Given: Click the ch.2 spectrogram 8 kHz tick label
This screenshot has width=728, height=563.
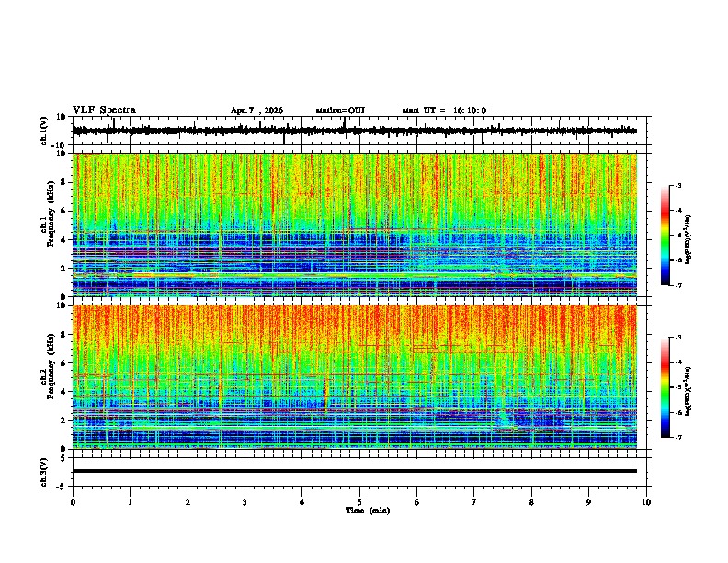Looking at the screenshot, I should point(63,335).
